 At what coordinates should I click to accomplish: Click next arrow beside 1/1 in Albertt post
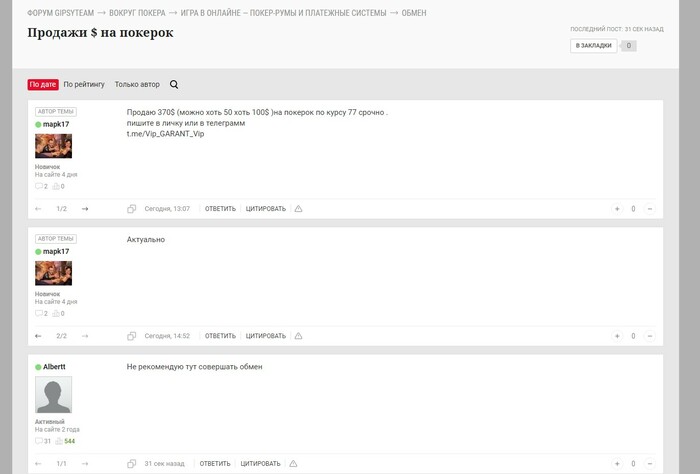coord(85,464)
